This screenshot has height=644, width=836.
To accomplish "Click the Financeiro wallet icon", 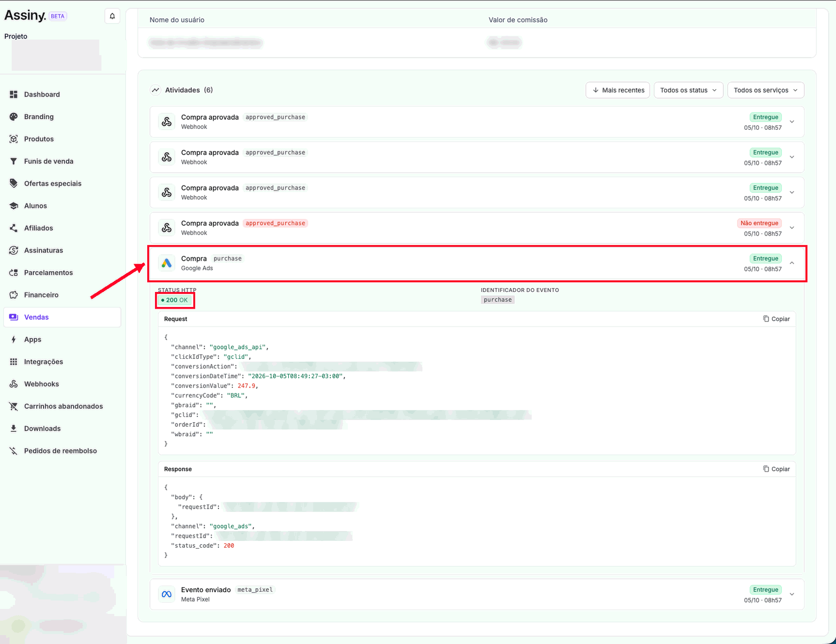I will tap(13, 295).
